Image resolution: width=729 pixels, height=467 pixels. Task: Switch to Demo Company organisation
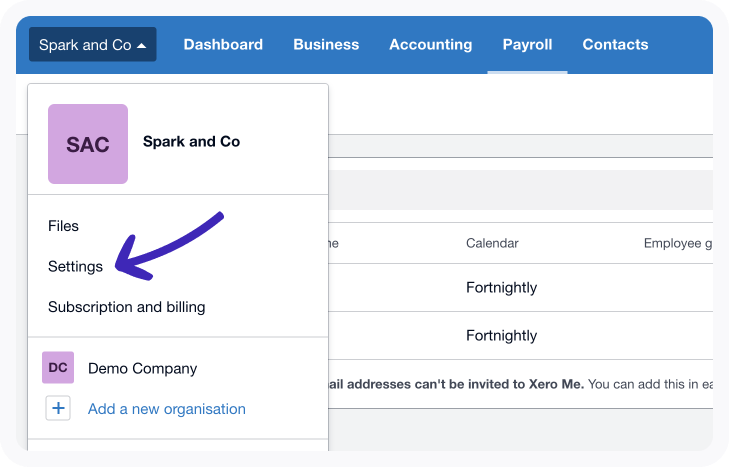click(x=142, y=368)
